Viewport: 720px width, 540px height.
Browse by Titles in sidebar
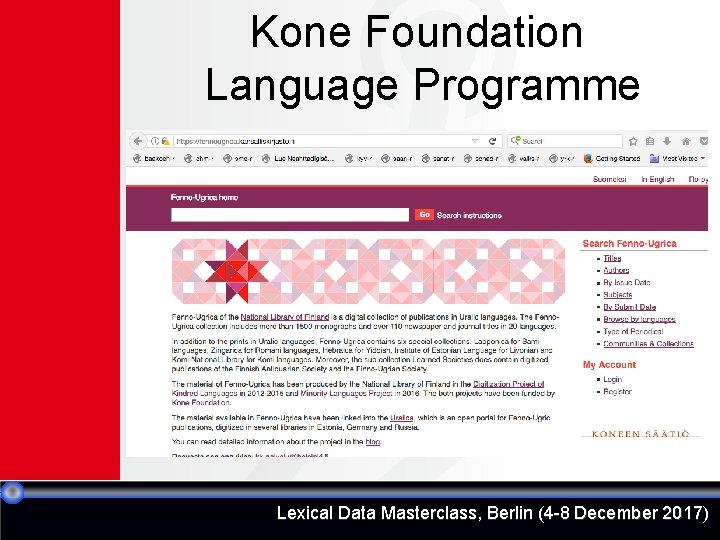[x=612, y=258]
